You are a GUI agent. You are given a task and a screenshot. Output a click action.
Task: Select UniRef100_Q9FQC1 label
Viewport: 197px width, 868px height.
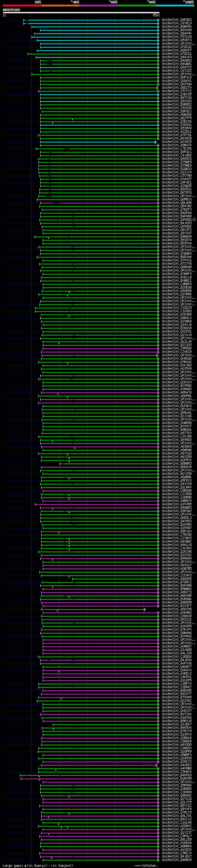click(x=176, y=152)
